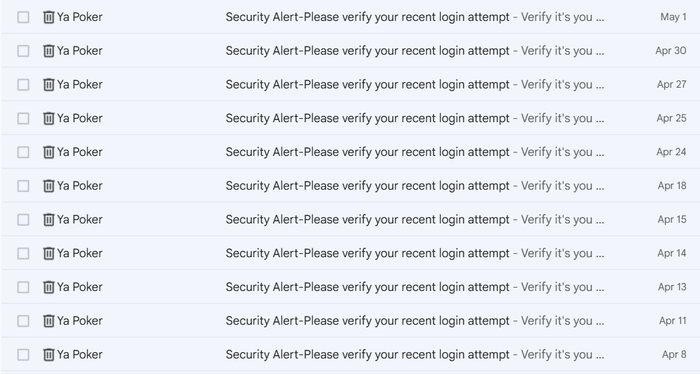Click trash icon on Apr 27 email
700x374 pixels.
(x=48, y=84)
